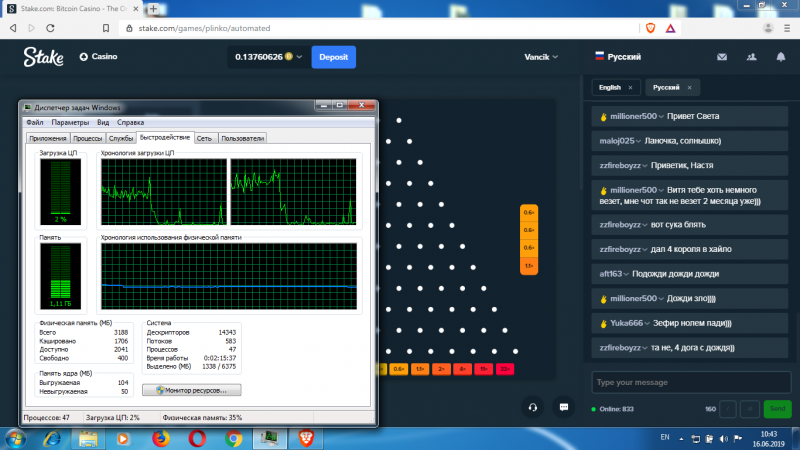The width and height of the screenshot is (800, 450).
Task: Close the Русский chat tab
Action: coord(689,88)
